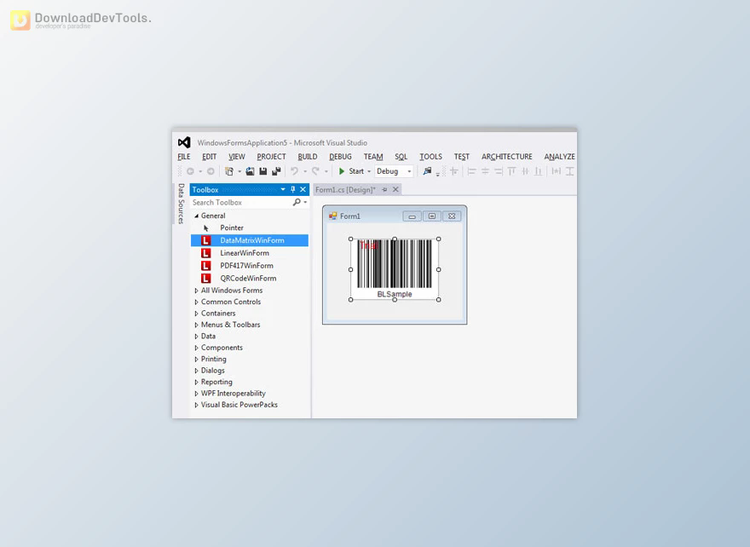Screen dimensions: 750x547
Task: Click the Make Same Height layout icon
Action: [x=570, y=171]
